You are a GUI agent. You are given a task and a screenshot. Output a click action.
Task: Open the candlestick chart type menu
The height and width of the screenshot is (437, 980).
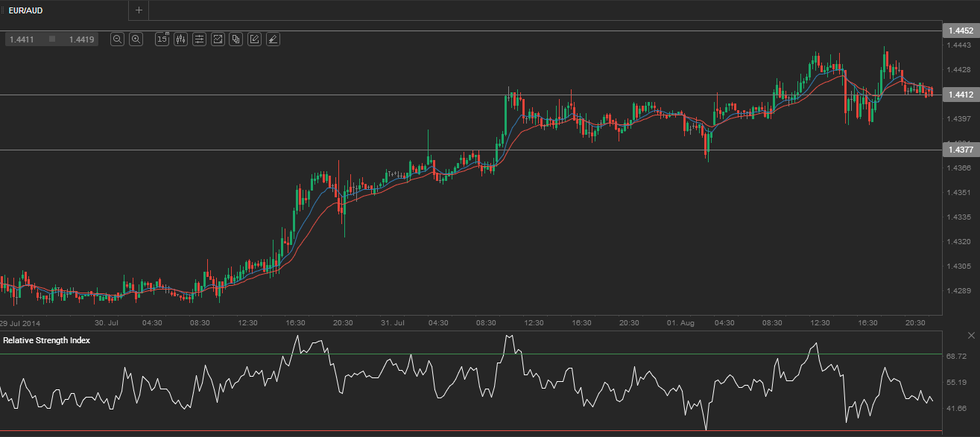180,39
